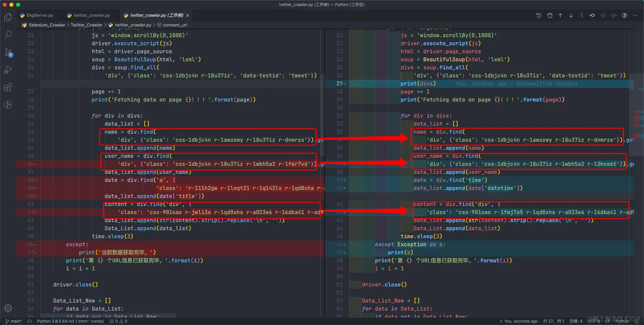644x325 pixels.
Task: Open the Search view in activity bar
Action: pos(8,35)
